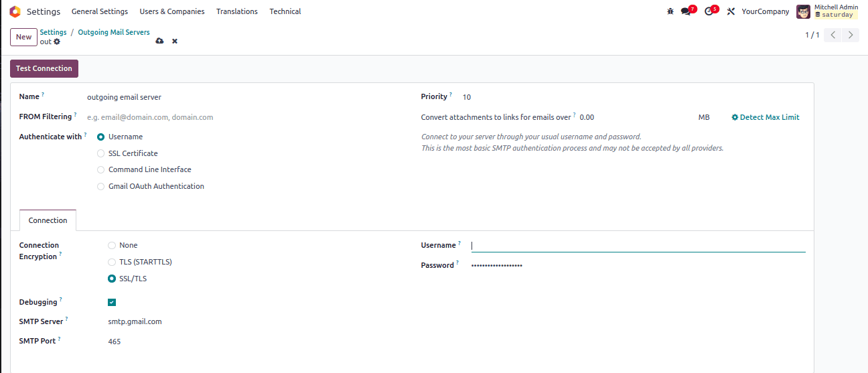Open the Translations menu
Screen dimensions: 868x373
point(237,11)
